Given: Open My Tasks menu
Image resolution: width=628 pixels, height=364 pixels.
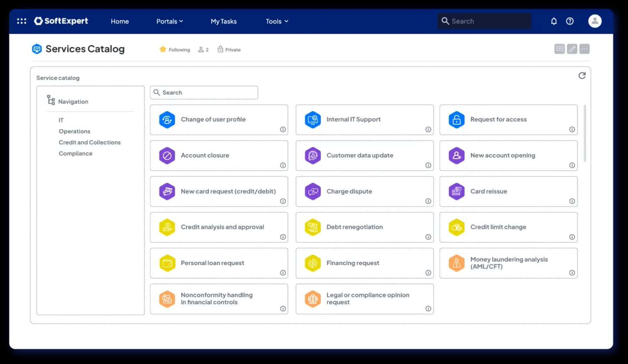Looking at the screenshot, I should tap(224, 21).
